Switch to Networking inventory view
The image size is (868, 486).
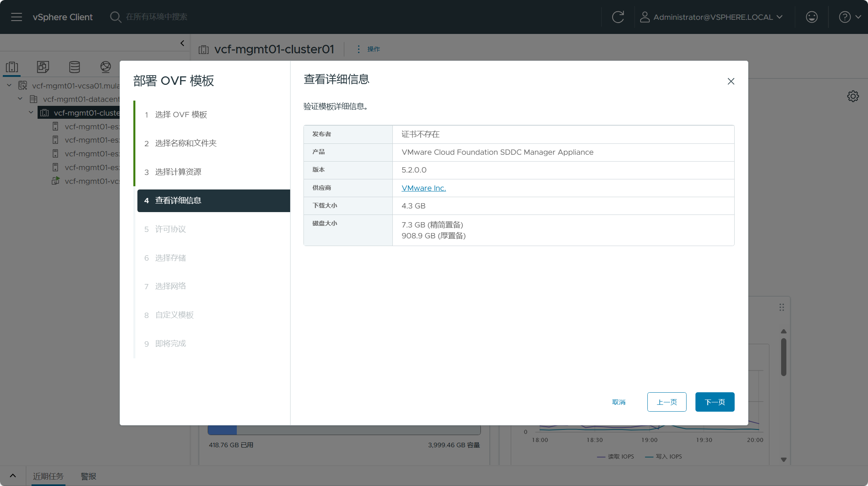pyautogui.click(x=105, y=67)
